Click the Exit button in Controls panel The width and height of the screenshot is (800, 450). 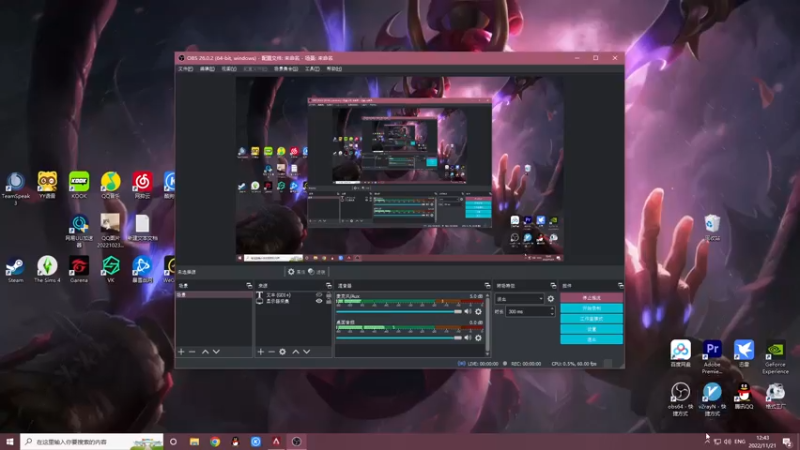pyautogui.click(x=591, y=340)
